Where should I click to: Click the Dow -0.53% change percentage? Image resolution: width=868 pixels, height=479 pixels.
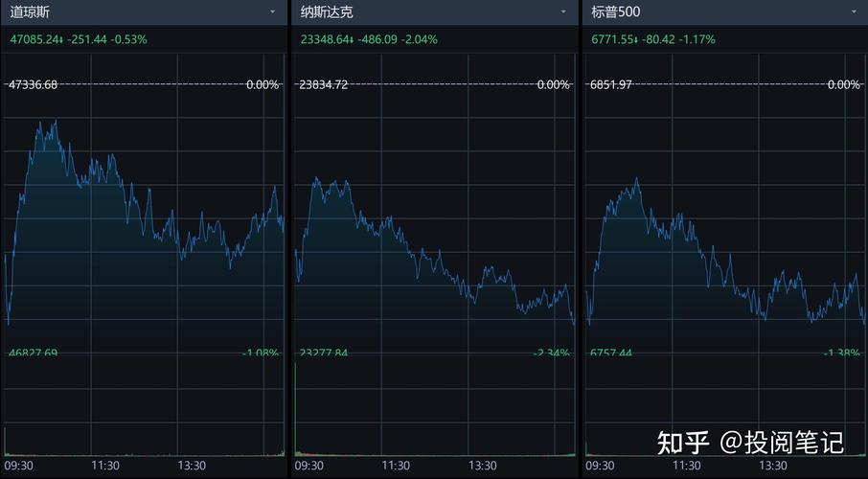point(129,39)
